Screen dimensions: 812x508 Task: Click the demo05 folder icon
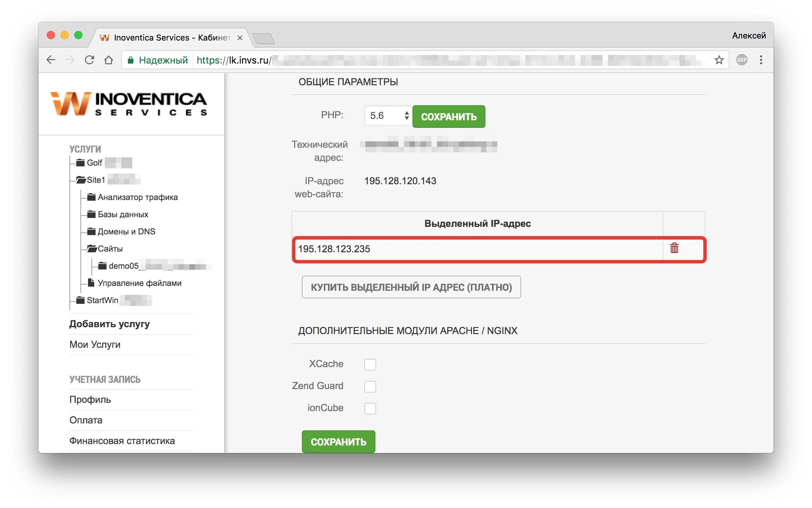click(x=102, y=265)
